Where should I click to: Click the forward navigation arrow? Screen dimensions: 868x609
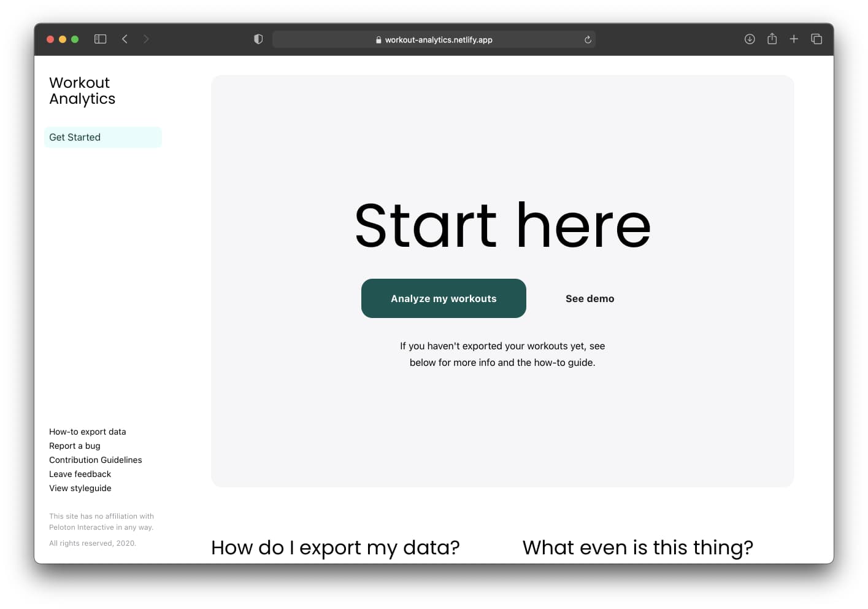click(x=146, y=39)
